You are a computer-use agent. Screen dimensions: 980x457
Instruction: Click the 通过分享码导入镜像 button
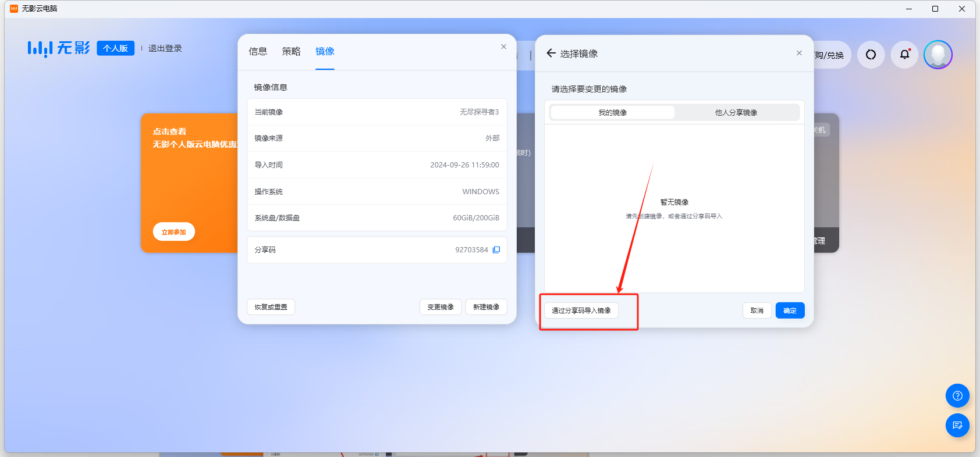pos(581,310)
